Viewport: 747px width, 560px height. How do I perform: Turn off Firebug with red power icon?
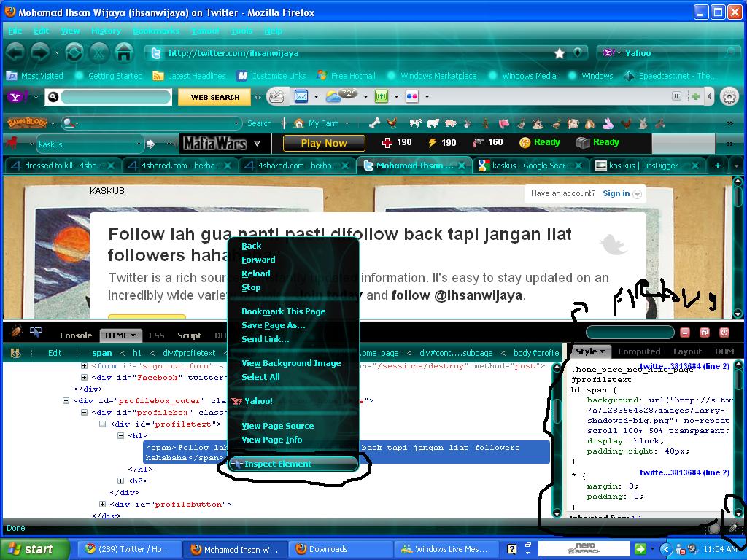click(724, 332)
